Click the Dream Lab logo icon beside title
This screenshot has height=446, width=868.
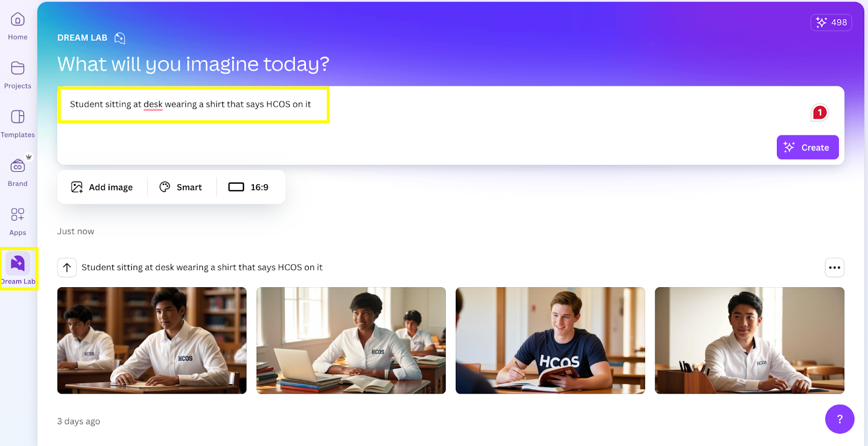[x=120, y=38]
